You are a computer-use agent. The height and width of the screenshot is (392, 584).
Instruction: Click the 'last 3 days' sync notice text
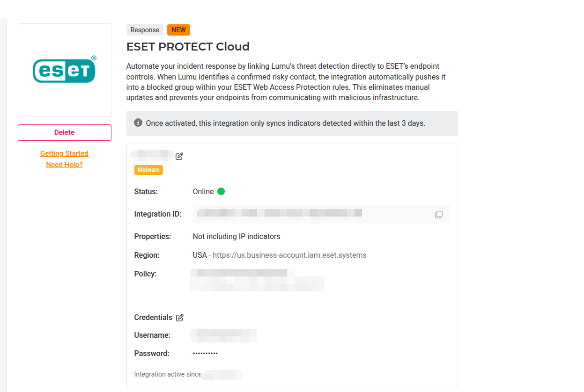[285, 123]
